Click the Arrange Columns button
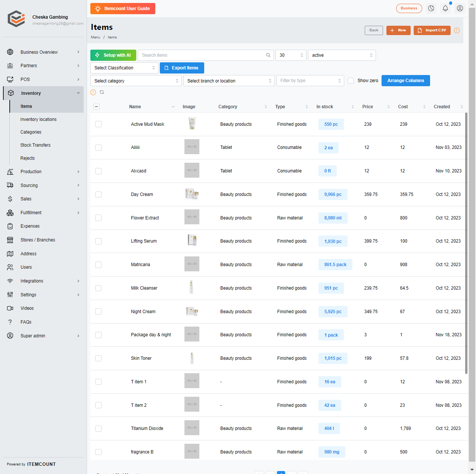Screen dimensions: 476x474 click(406, 81)
